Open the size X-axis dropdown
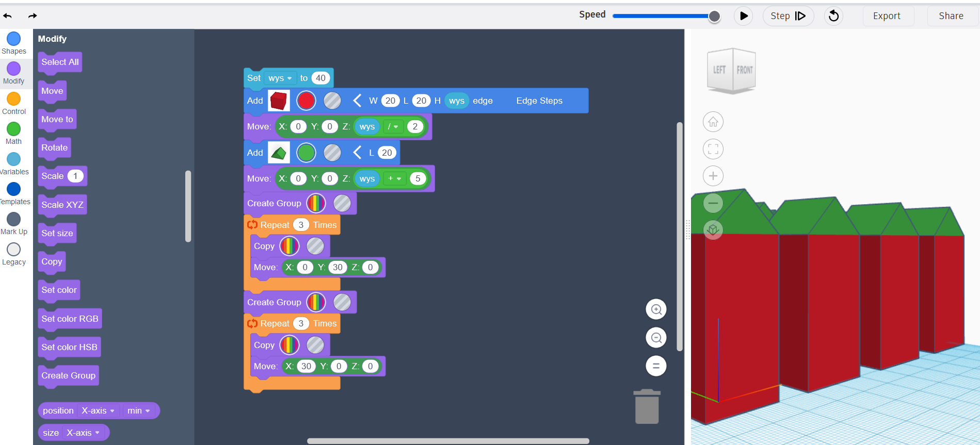980x445 pixels. pos(83,433)
